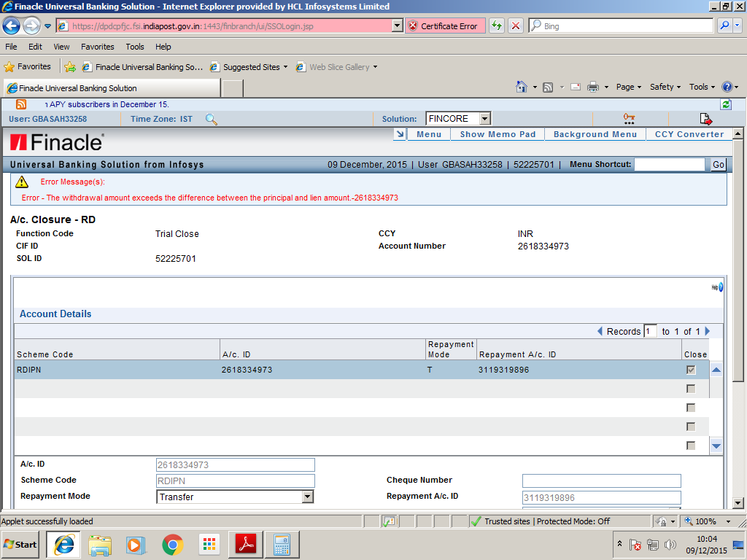The width and height of the screenshot is (747, 560).
Task: Launch Google Chrome from the taskbar
Action: [x=173, y=544]
